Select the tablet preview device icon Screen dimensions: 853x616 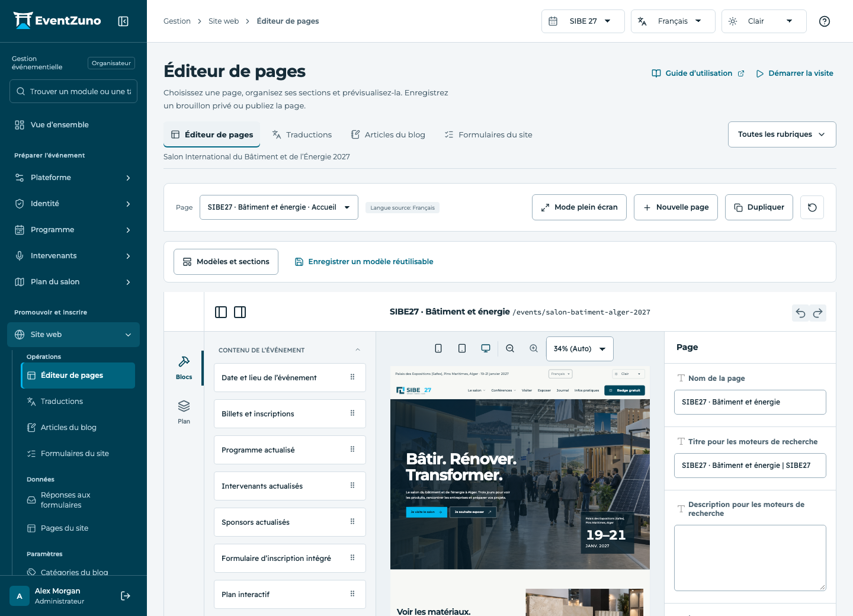coord(462,348)
